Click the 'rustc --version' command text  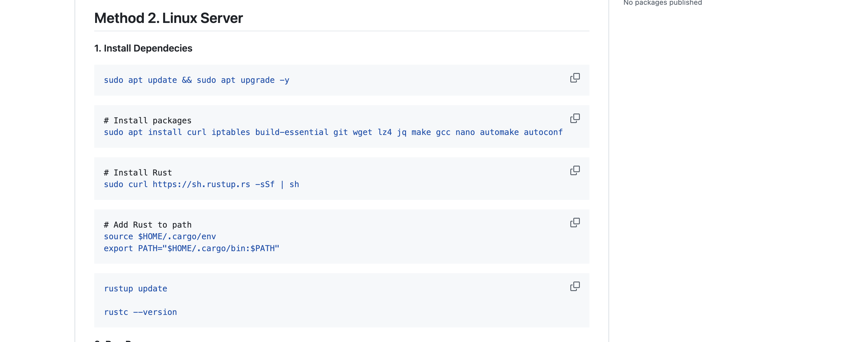pos(140,313)
